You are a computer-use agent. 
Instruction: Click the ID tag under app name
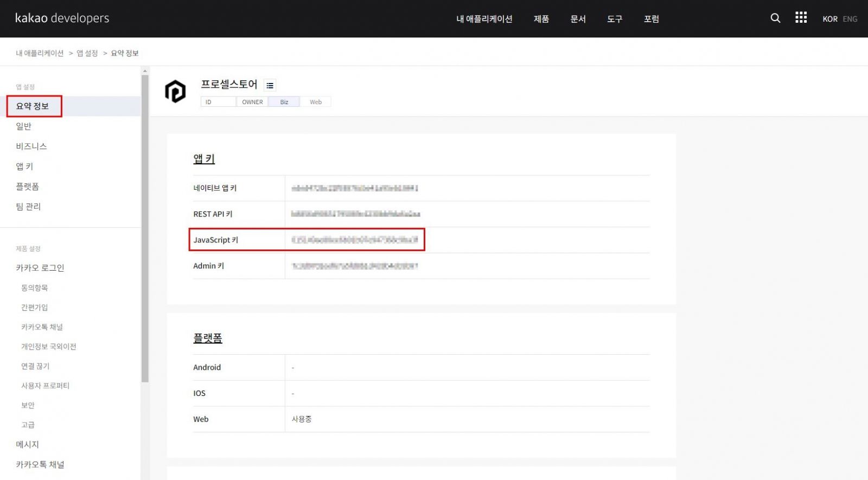[219, 102]
